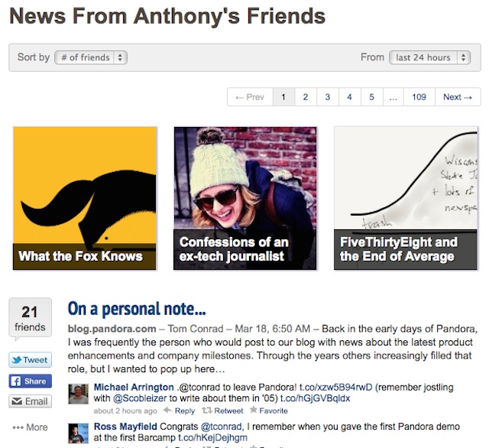Expand the More sharing options

click(31, 427)
